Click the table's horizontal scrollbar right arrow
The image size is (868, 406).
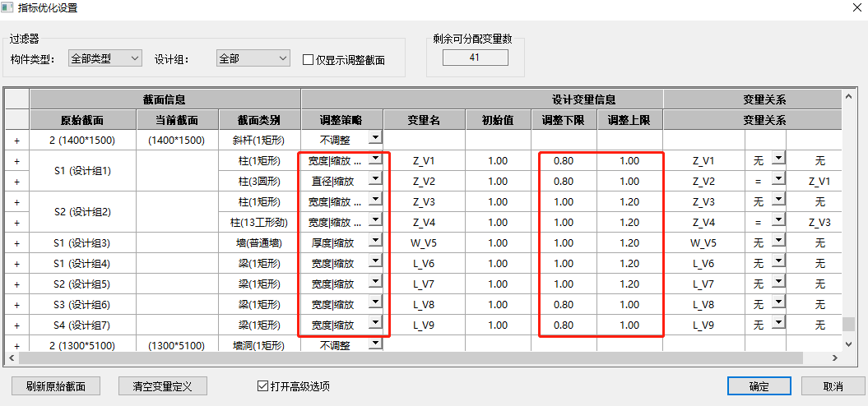point(835,358)
